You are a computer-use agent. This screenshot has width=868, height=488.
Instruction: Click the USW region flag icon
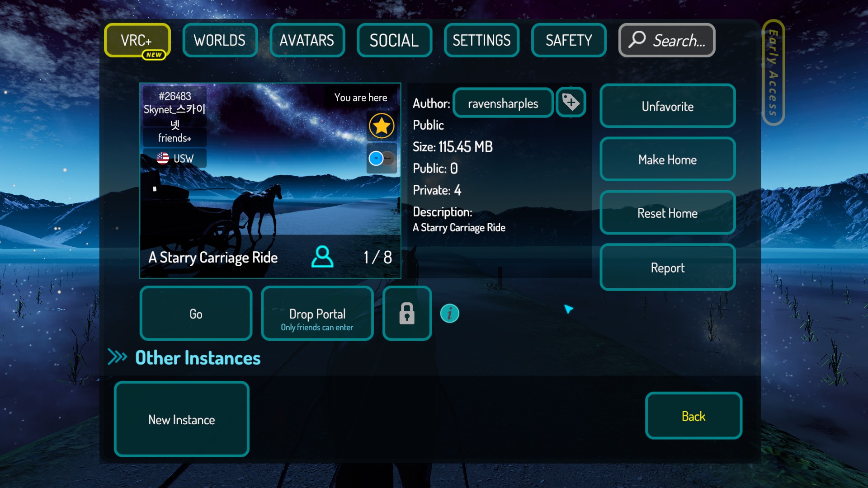163,158
